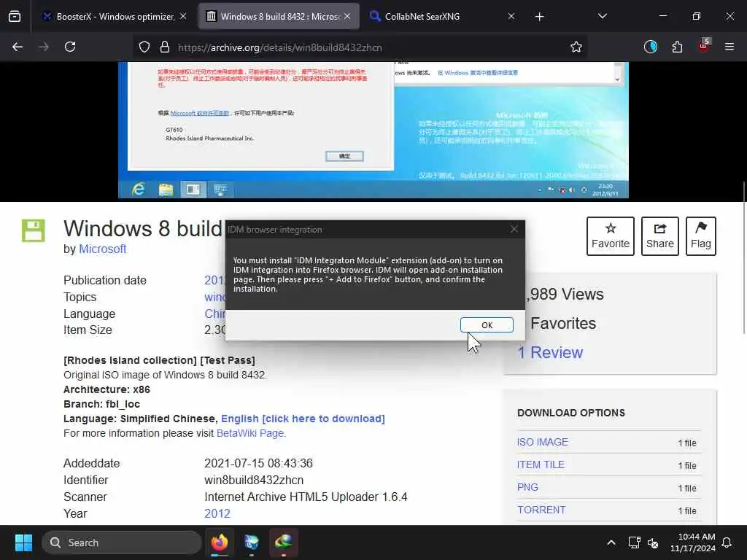Click the Addeddate value 2021-07-15 08:43:36
The width and height of the screenshot is (747, 560).
click(x=259, y=463)
